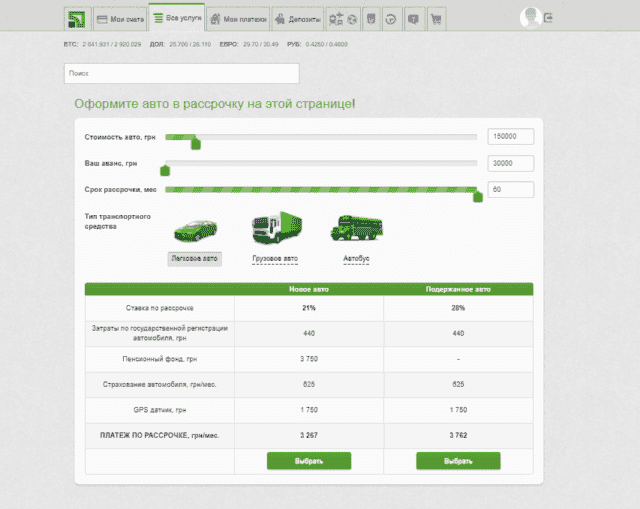
Task: Click the Ваш аванс amount input box
Action: [510, 163]
